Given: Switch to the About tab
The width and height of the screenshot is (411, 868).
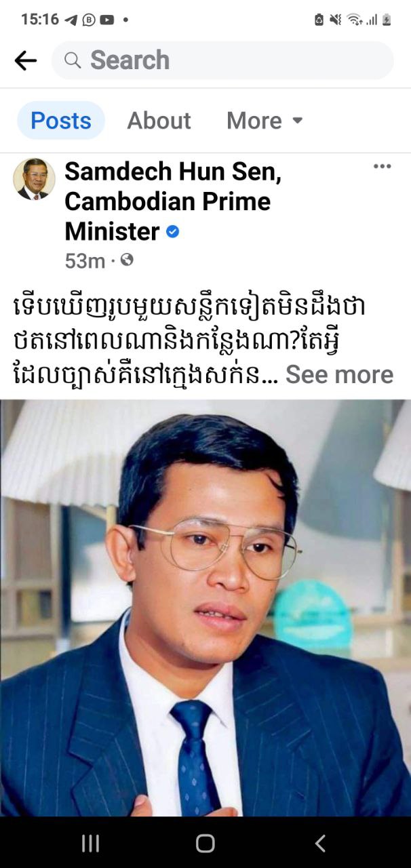Looking at the screenshot, I should coord(159,121).
